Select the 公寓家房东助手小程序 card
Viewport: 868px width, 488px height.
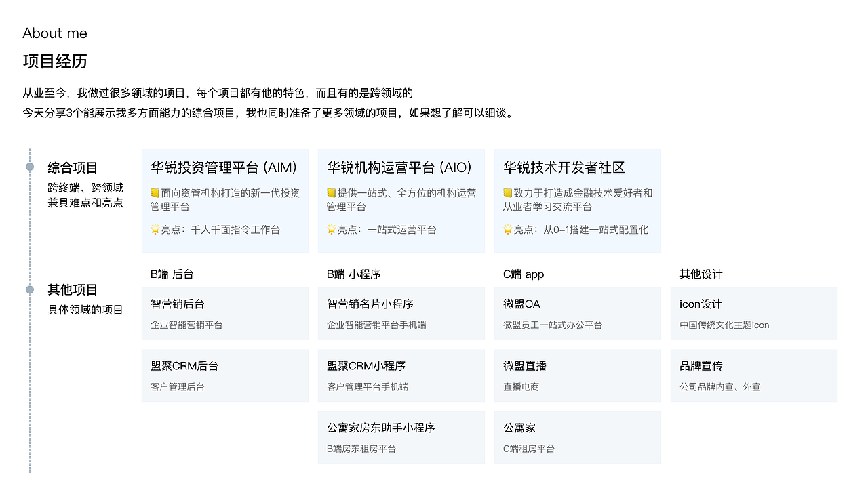pos(401,437)
